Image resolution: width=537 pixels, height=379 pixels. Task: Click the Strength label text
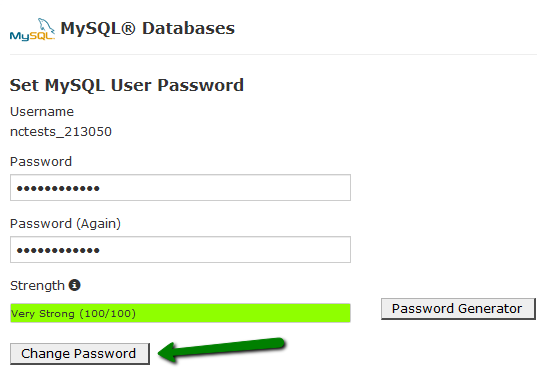(x=37, y=286)
